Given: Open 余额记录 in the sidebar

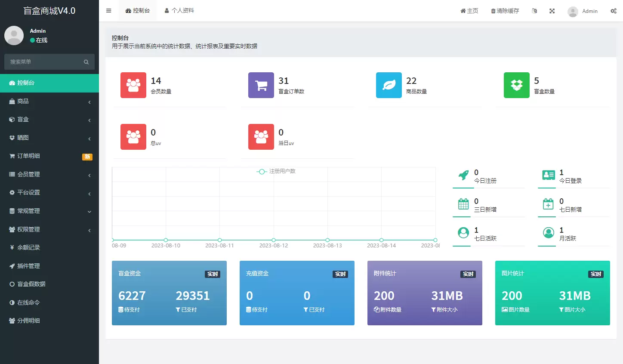Looking at the screenshot, I should point(49,247).
